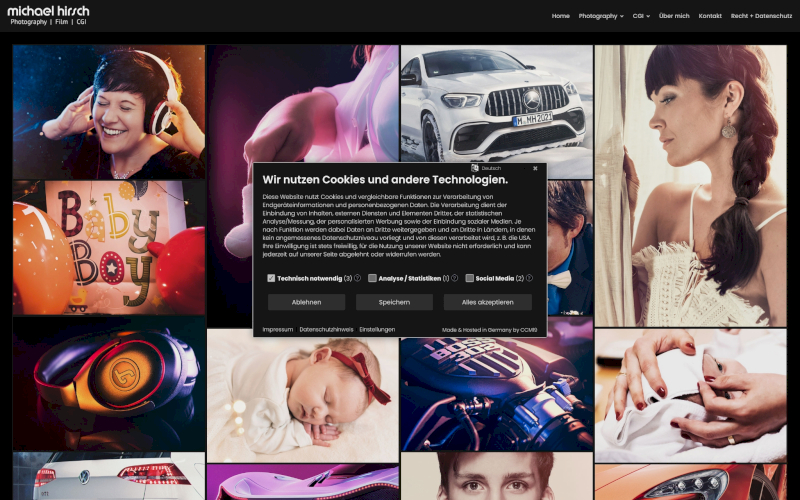Save cookie choices with Speichern
Screen dimensions: 800x500
click(x=394, y=302)
